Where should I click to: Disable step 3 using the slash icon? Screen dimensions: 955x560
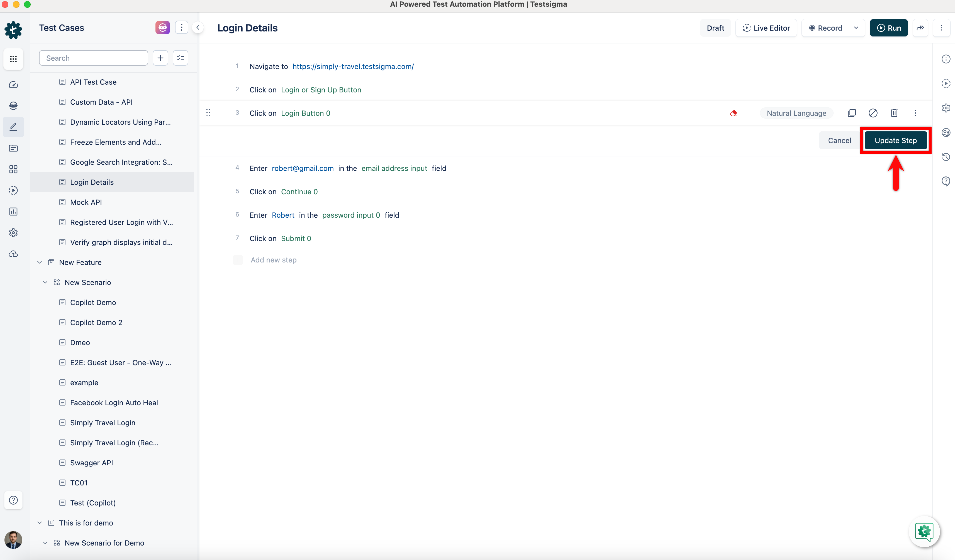(873, 113)
